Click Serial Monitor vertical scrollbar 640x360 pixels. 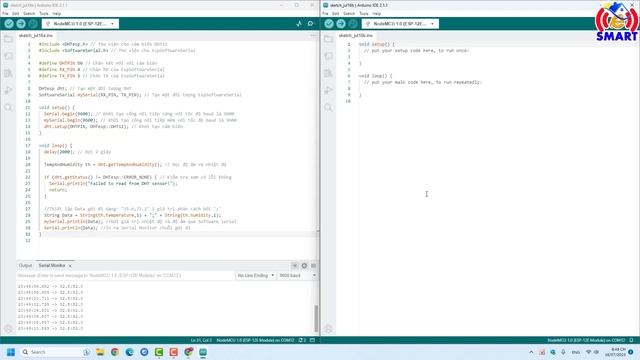(316, 318)
